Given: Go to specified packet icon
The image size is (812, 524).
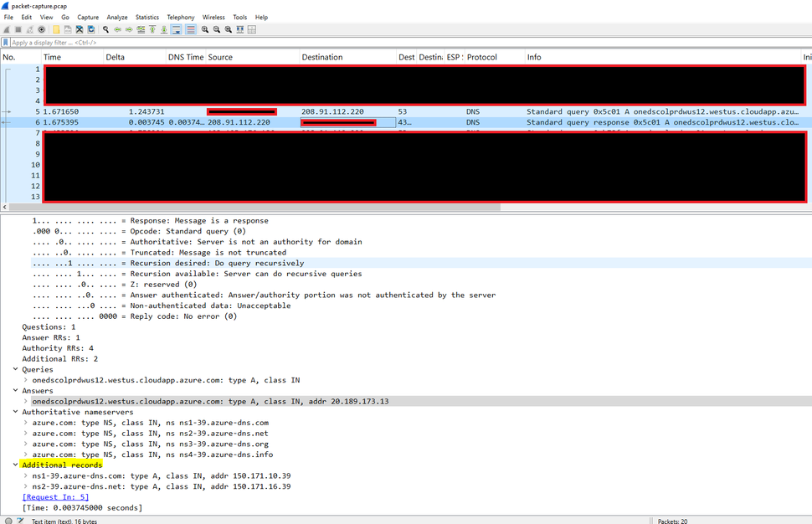Looking at the screenshot, I should click(x=141, y=29).
